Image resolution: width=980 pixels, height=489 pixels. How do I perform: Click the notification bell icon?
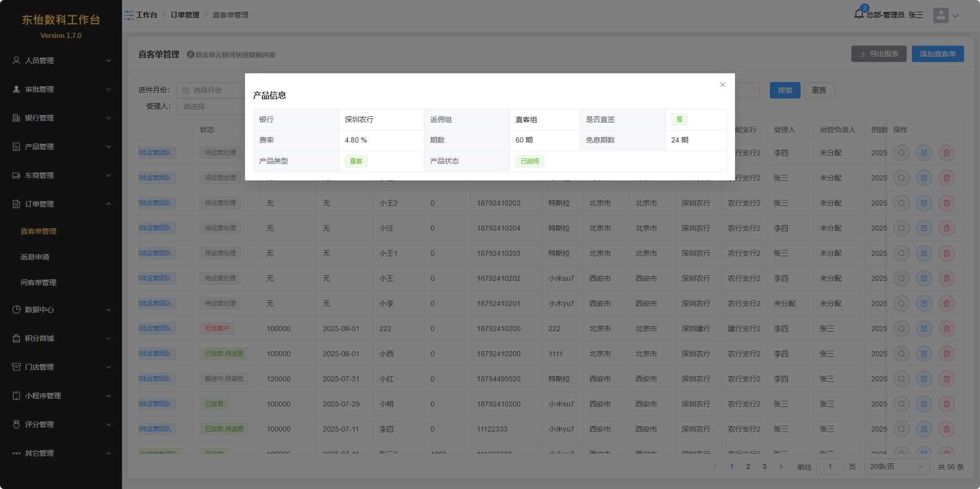pyautogui.click(x=859, y=14)
